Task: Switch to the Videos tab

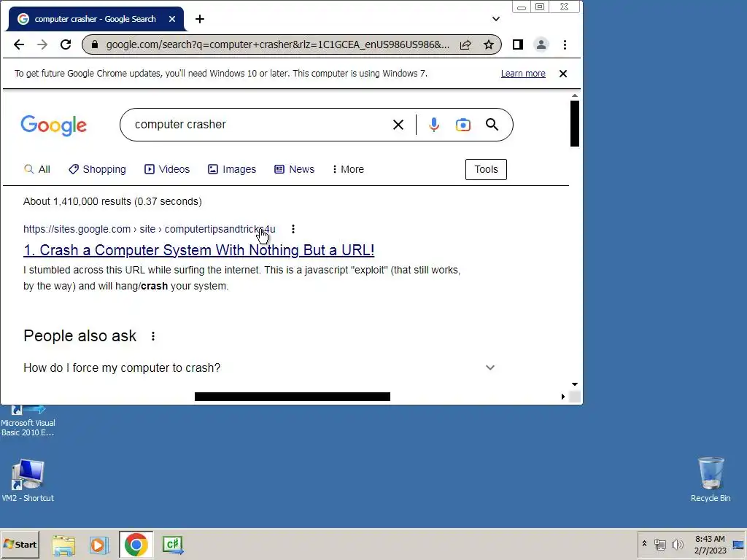Action: (167, 169)
